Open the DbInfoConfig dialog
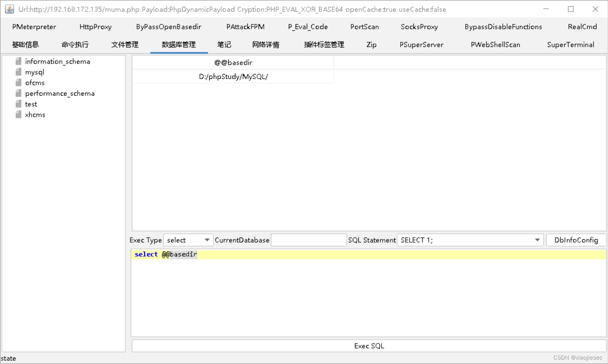Screen dimensions: 608x364 point(576,240)
